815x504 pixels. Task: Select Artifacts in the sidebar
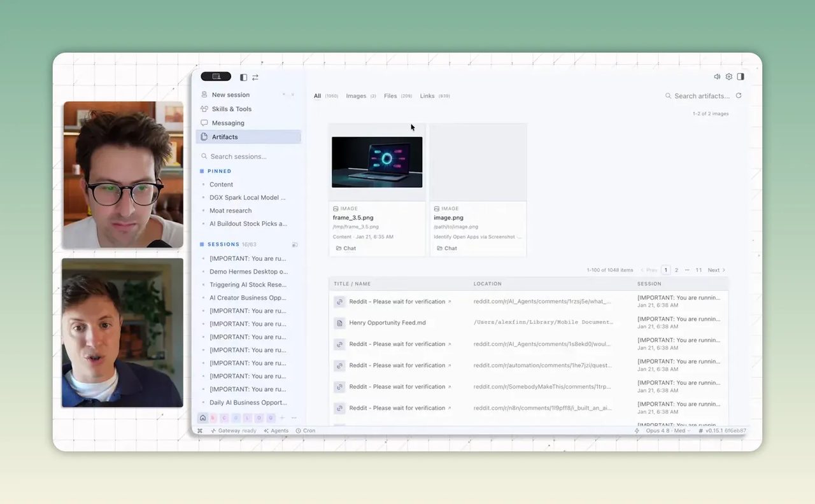point(248,137)
